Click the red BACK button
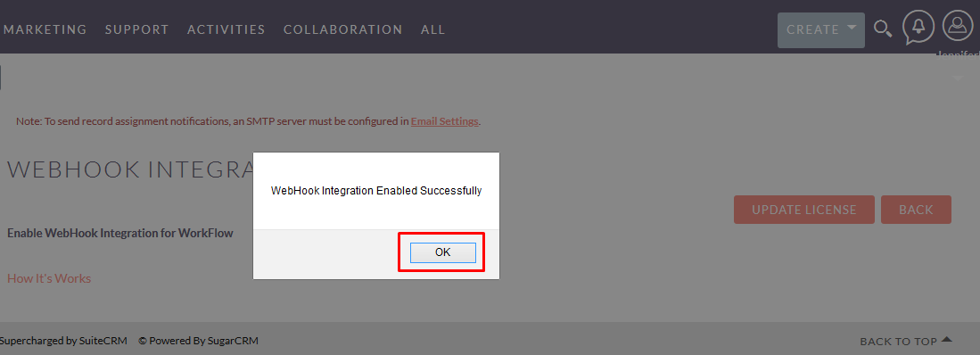 (x=916, y=210)
